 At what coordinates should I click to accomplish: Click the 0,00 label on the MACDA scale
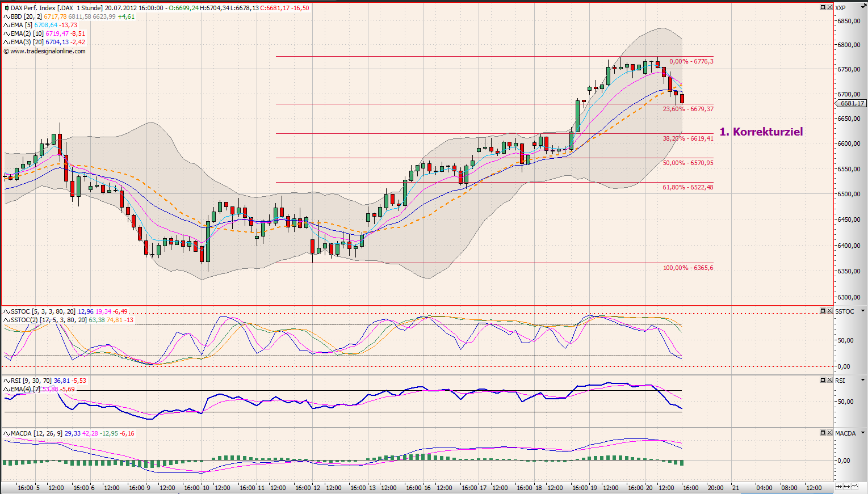pos(844,461)
